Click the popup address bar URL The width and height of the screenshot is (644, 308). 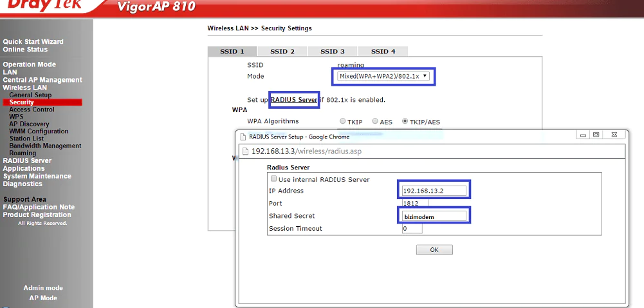click(306, 151)
